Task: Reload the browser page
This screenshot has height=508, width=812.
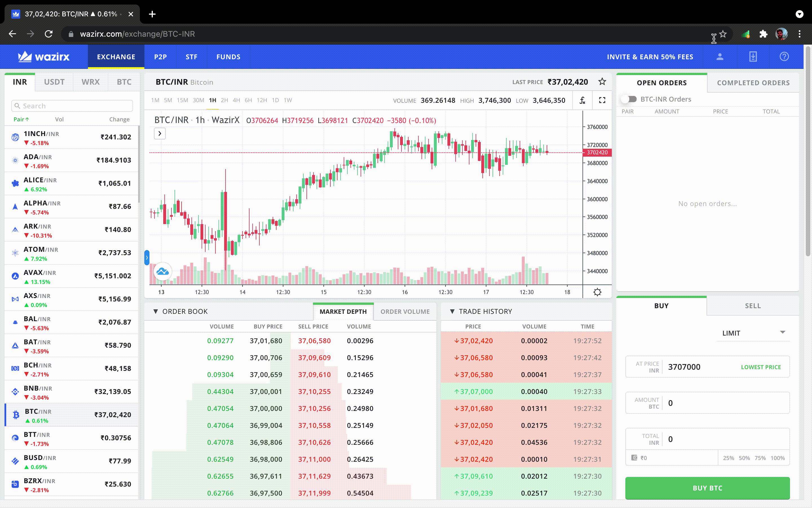Action: pyautogui.click(x=49, y=34)
